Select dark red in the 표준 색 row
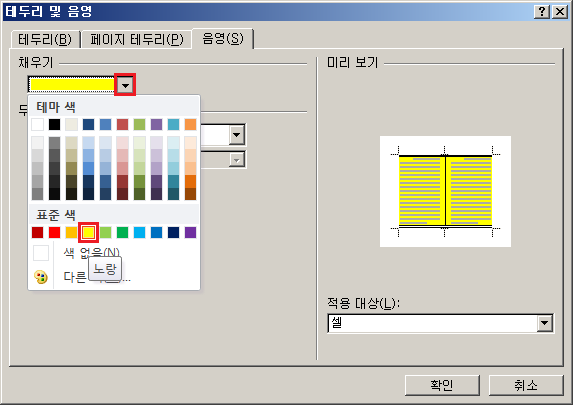This screenshot has height=405, width=573. 37,232
